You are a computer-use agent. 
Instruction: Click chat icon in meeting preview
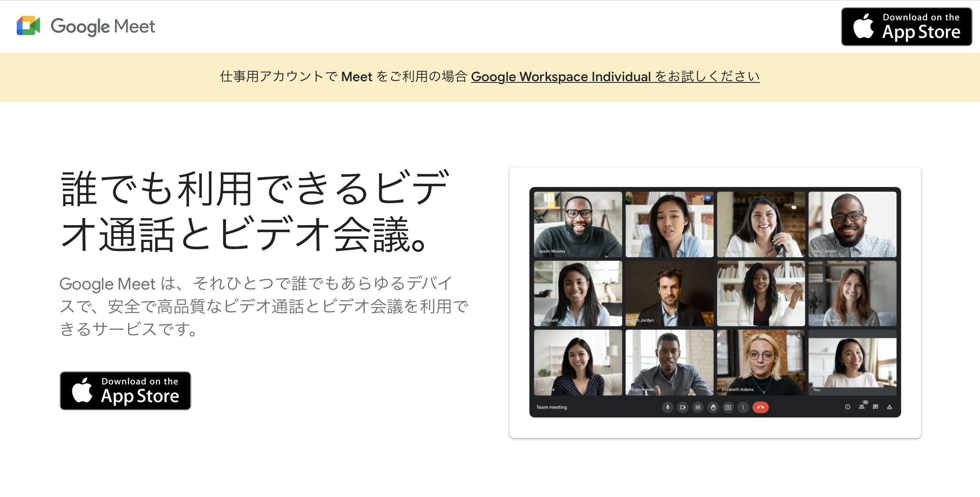tap(876, 407)
